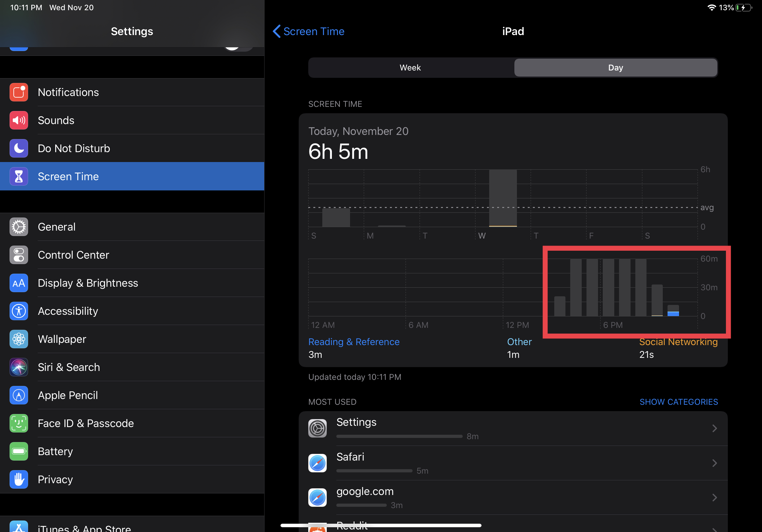Open Do Not Disturb settings
This screenshot has width=762, height=532.
[x=132, y=148]
